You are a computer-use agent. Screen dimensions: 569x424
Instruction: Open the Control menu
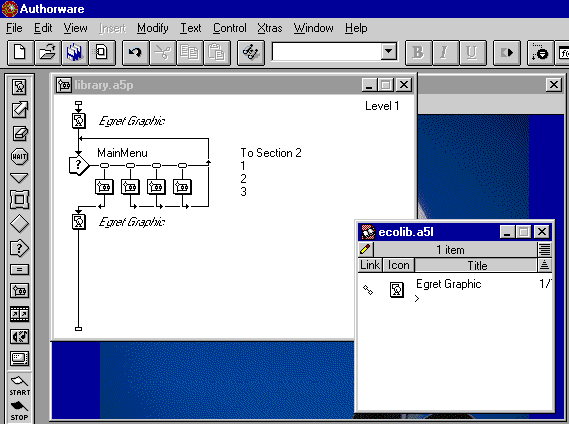(229, 28)
